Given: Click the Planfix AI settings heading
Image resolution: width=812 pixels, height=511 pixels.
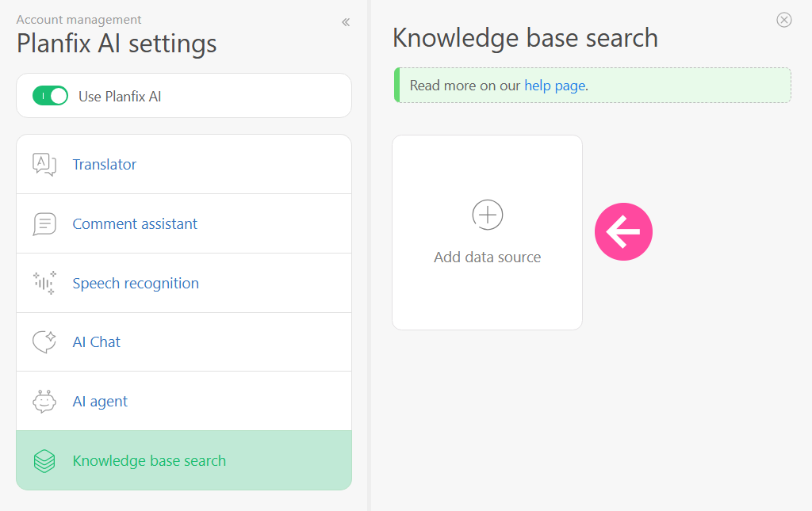Looking at the screenshot, I should click(x=117, y=44).
